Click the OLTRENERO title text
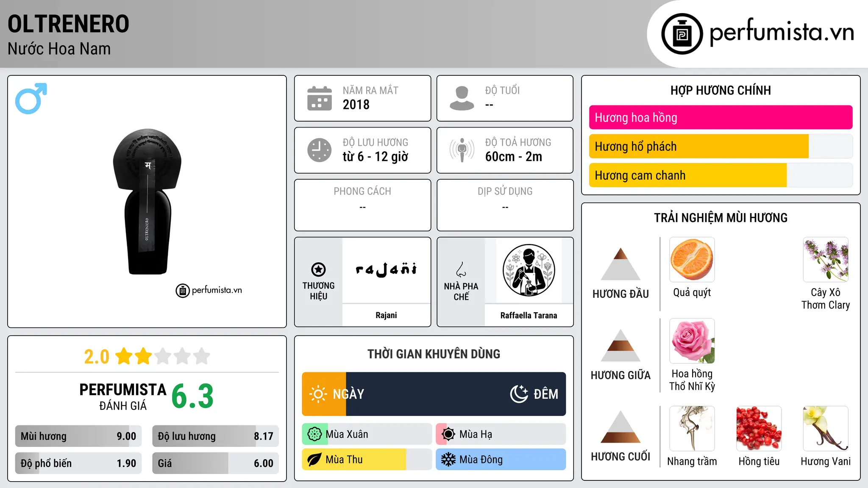Viewport: 868px width, 488px height. coord(69,24)
